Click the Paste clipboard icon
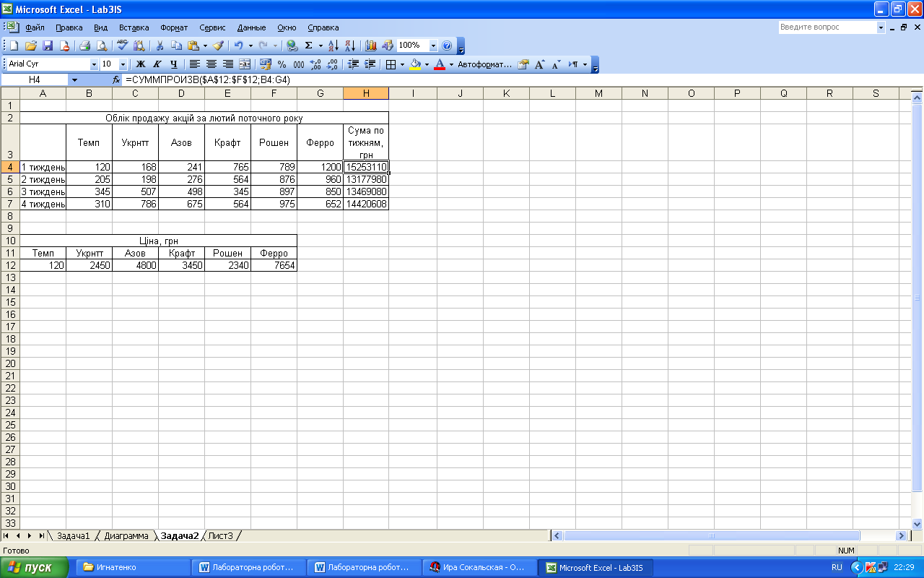Image resolution: width=924 pixels, height=578 pixels. [x=193, y=46]
